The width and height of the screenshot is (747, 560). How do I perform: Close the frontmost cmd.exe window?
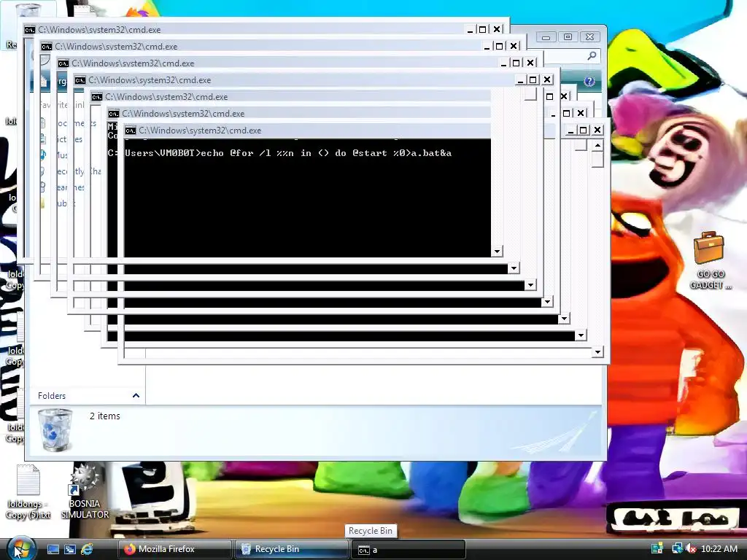click(597, 130)
